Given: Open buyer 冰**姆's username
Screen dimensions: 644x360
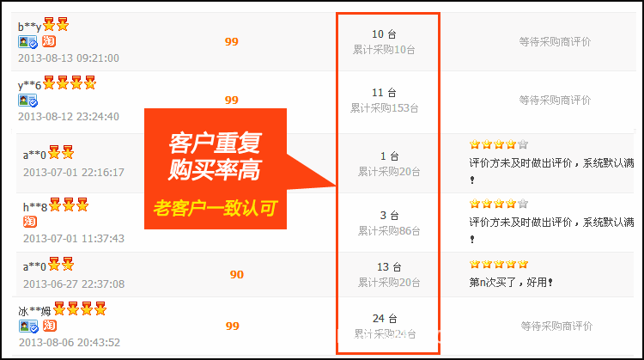Looking at the screenshot, I should click(34, 311).
